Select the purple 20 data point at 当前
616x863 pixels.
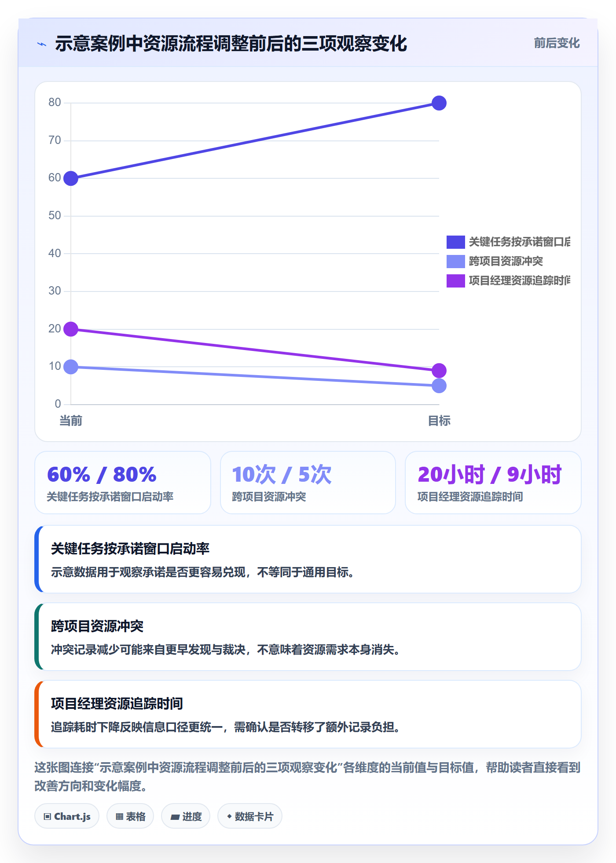pos(71,329)
